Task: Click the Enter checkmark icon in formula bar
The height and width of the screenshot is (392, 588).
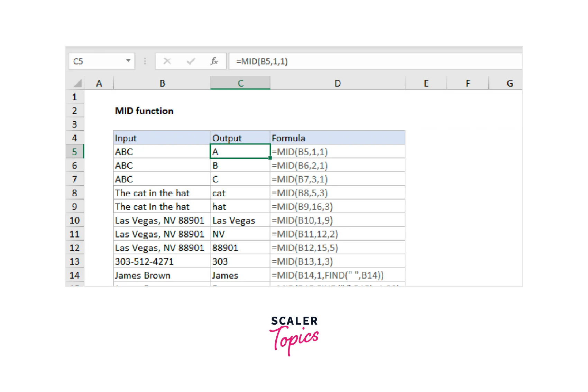Action: pos(191,62)
